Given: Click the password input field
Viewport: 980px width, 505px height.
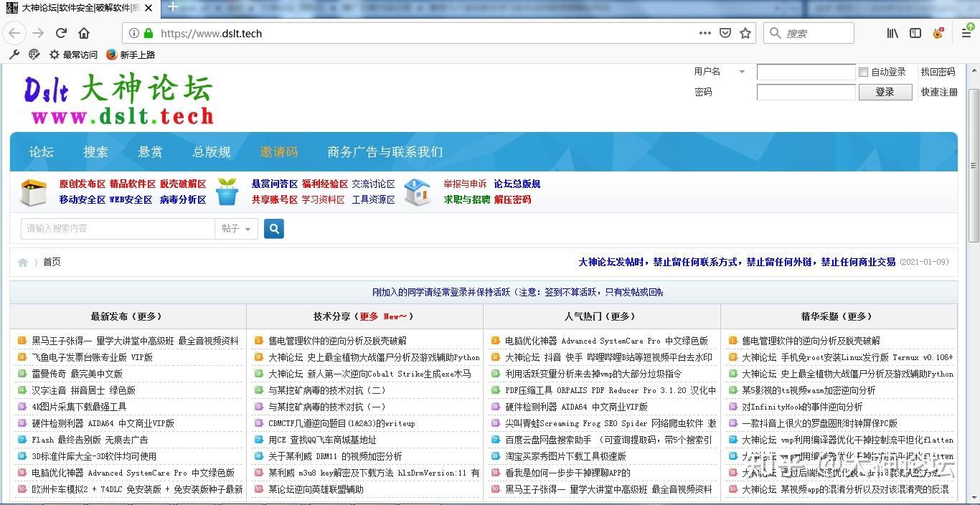Looking at the screenshot, I should pyautogui.click(x=806, y=92).
